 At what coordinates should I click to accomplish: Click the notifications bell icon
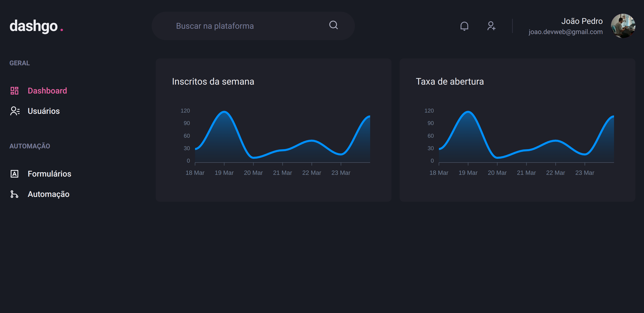[464, 26]
